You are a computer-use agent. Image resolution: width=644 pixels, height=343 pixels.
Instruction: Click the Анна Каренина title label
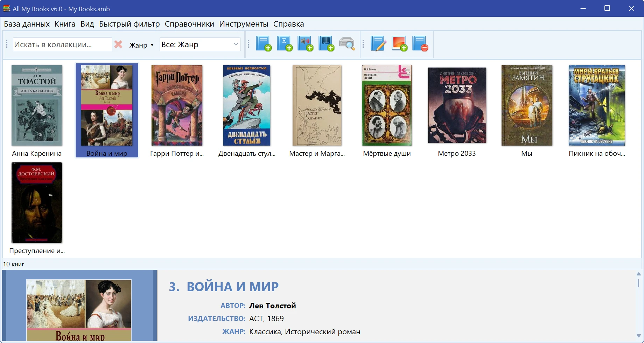37,153
